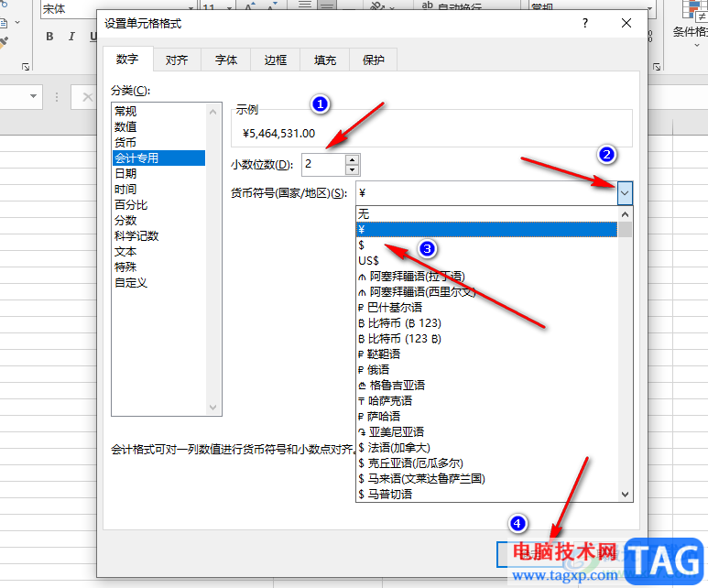The height and width of the screenshot is (588, 708).
Task: Select 文本 category
Action: tap(158, 252)
